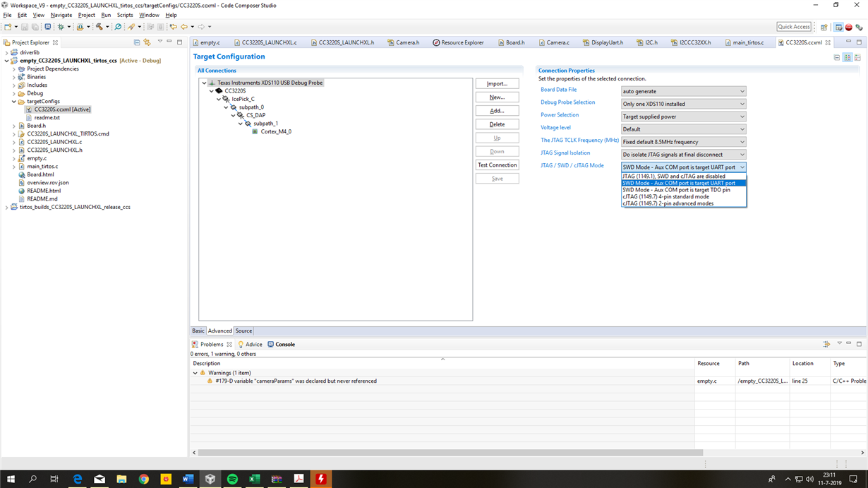Click the Test Connection button

click(497, 164)
